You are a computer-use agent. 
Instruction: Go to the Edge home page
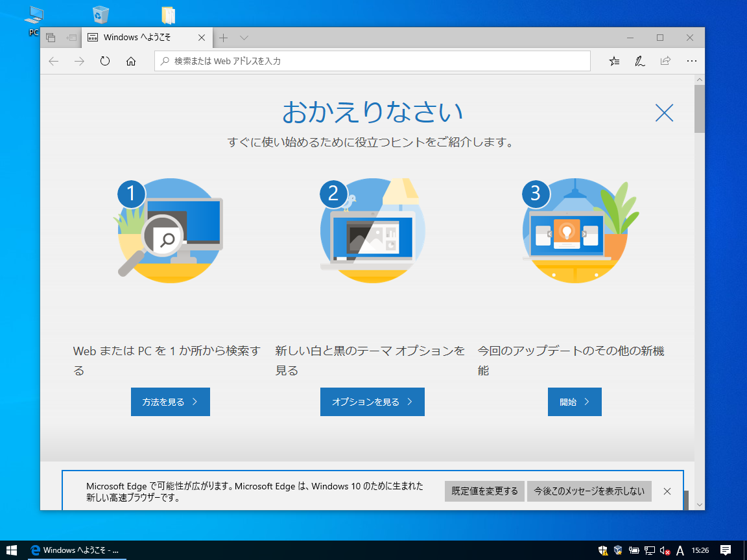pos(130,61)
